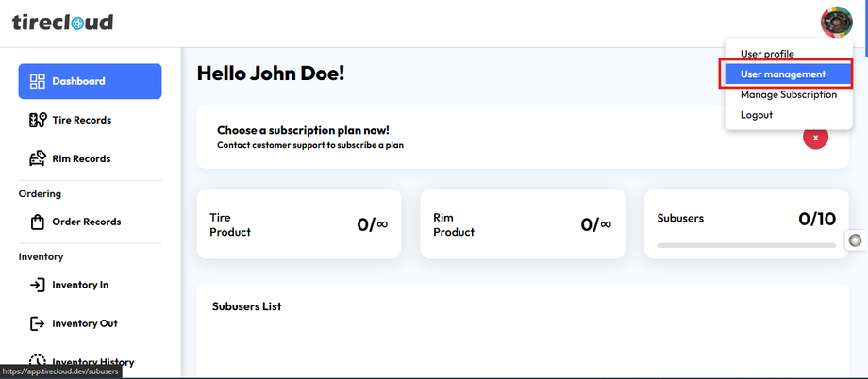This screenshot has width=868, height=379.
Task: Click the Inventory History clock icon
Action: (38, 362)
